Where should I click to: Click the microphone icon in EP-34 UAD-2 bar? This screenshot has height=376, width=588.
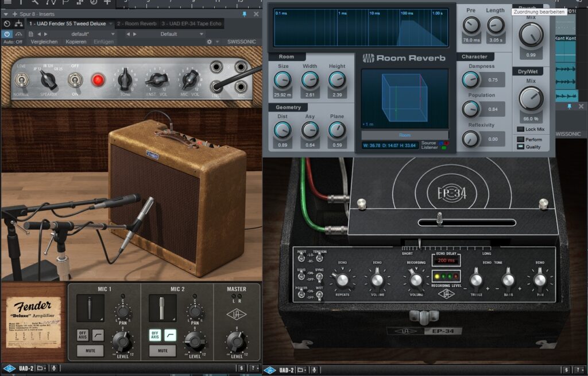[x=314, y=370]
